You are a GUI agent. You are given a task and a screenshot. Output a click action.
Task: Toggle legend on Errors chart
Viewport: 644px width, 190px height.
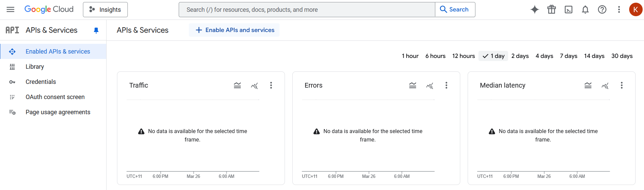[x=413, y=85]
